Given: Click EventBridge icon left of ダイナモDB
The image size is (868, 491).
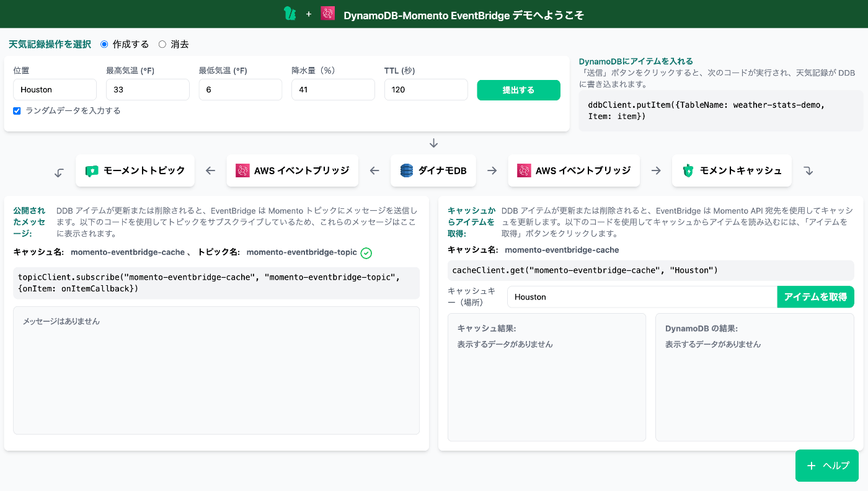Looking at the screenshot, I should click(x=242, y=170).
